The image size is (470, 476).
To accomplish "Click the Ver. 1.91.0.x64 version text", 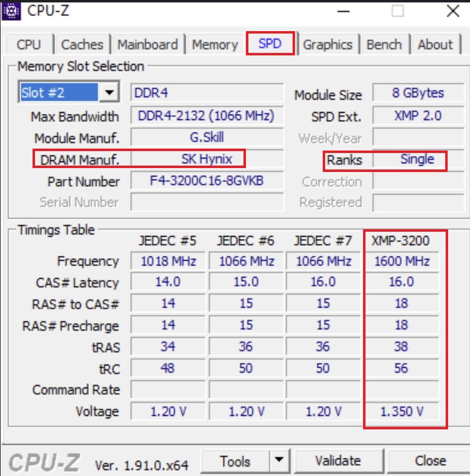I will tap(141, 465).
